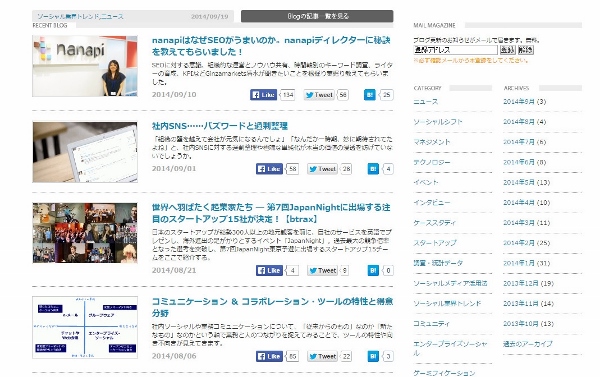Image resolution: width=600 pixels, height=377 pixels.
Task: Click the register button beside email field
Action: tap(507, 50)
